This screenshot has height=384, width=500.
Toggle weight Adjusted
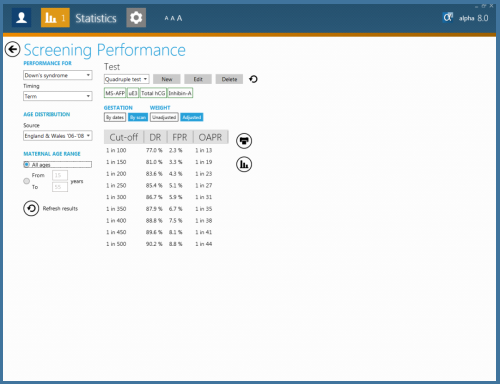[192, 117]
